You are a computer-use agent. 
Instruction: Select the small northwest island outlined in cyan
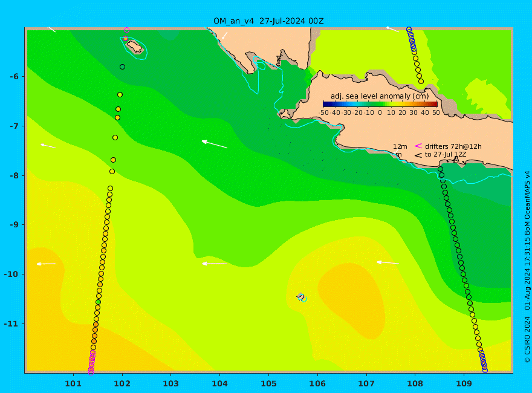click(x=135, y=47)
